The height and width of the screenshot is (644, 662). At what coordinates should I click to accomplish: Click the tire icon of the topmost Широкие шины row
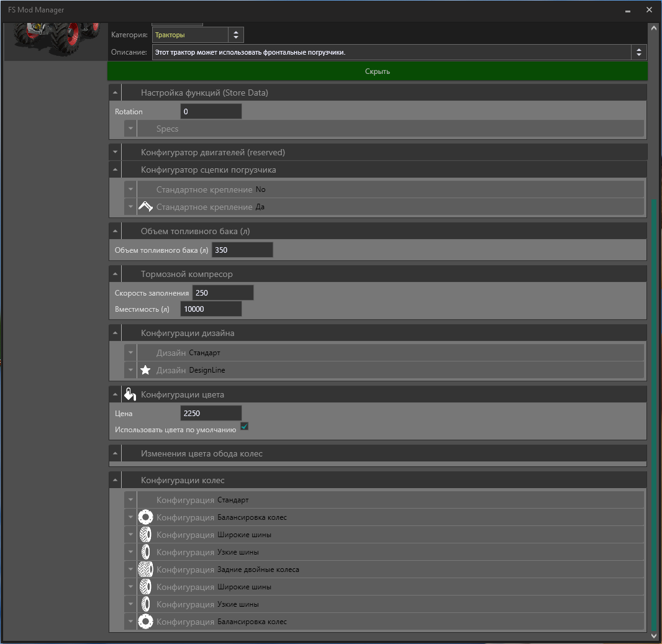pos(145,535)
